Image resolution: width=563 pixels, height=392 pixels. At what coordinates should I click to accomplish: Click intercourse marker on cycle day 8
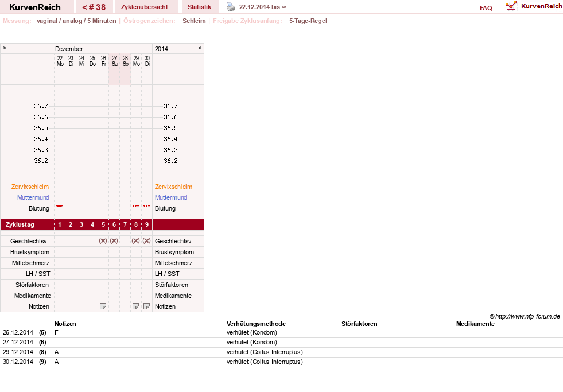tap(135, 241)
